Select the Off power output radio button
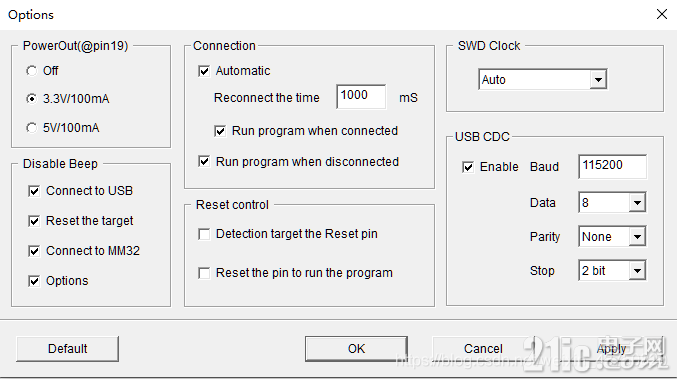The height and width of the screenshot is (379, 677). tap(32, 71)
